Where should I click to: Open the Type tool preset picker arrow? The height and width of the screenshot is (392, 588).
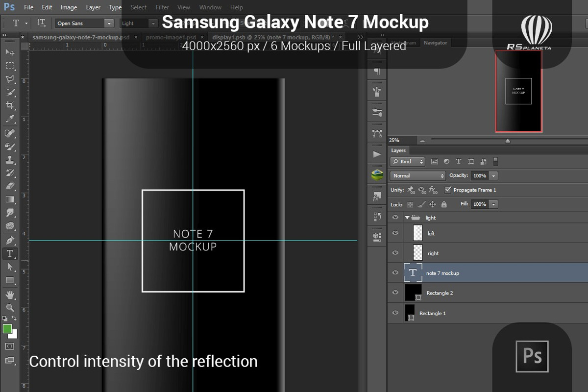click(26, 23)
